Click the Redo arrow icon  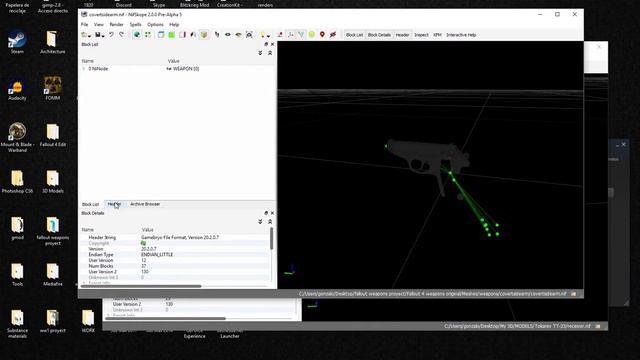point(121,35)
